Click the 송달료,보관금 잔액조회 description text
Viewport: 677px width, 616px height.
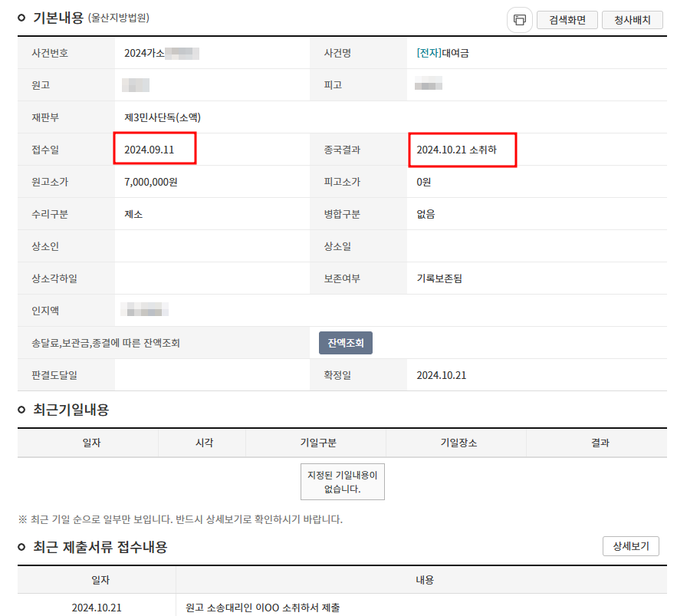pos(105,343)
